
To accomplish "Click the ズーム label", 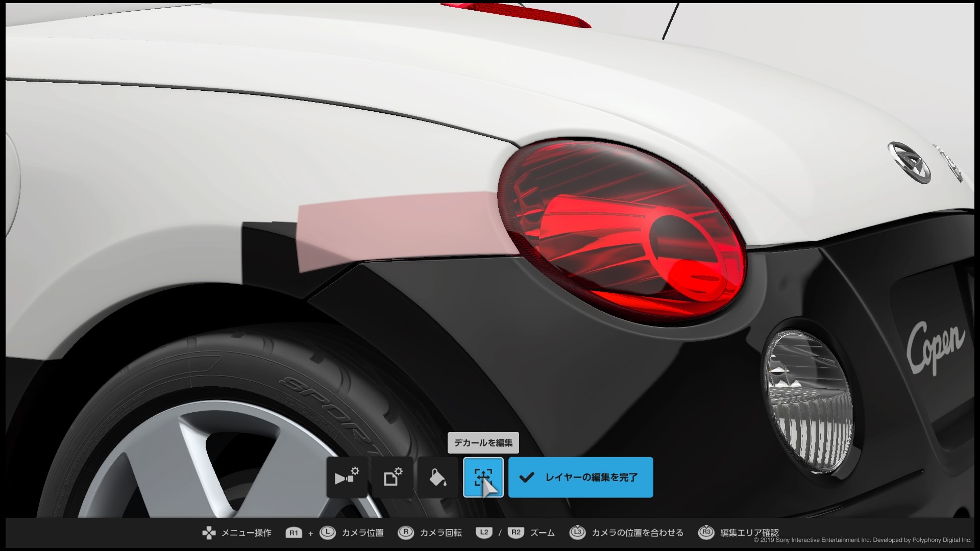I will [543, 533].
